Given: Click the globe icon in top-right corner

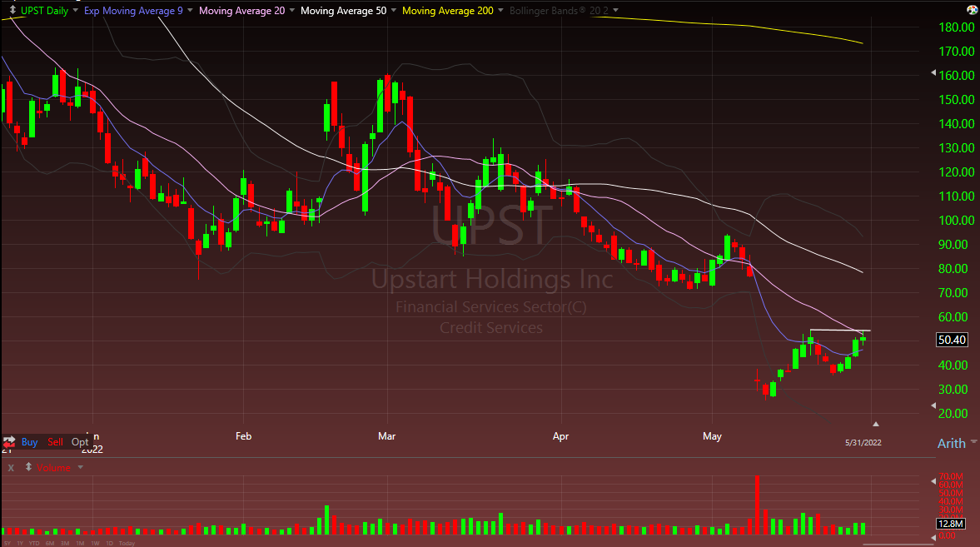Looking at the screenshot, I should tap(973, 10).
